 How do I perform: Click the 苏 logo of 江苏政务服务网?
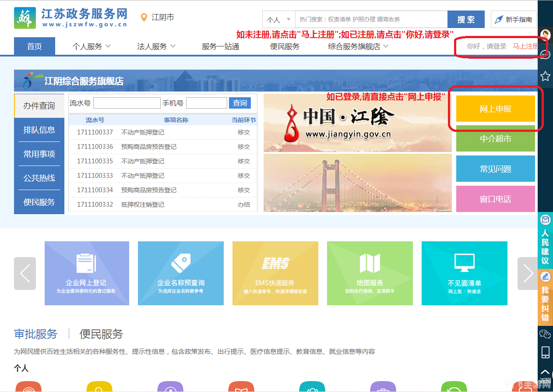click(x=25, y=17)
